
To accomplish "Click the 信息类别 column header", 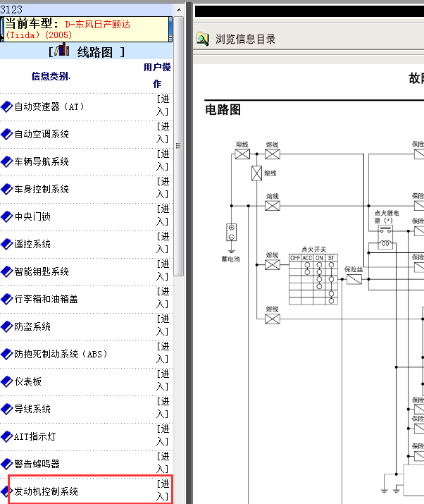I will 51,76.
